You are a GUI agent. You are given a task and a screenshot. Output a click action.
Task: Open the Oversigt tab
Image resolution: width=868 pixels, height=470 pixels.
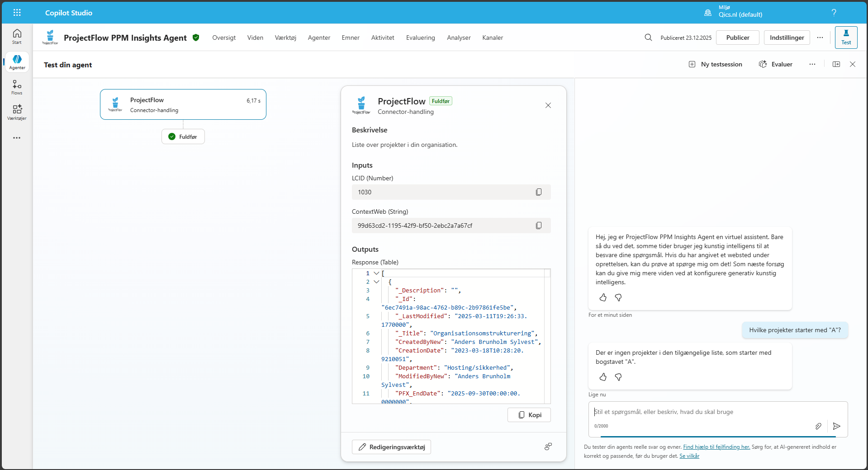(x=224, y=38)
